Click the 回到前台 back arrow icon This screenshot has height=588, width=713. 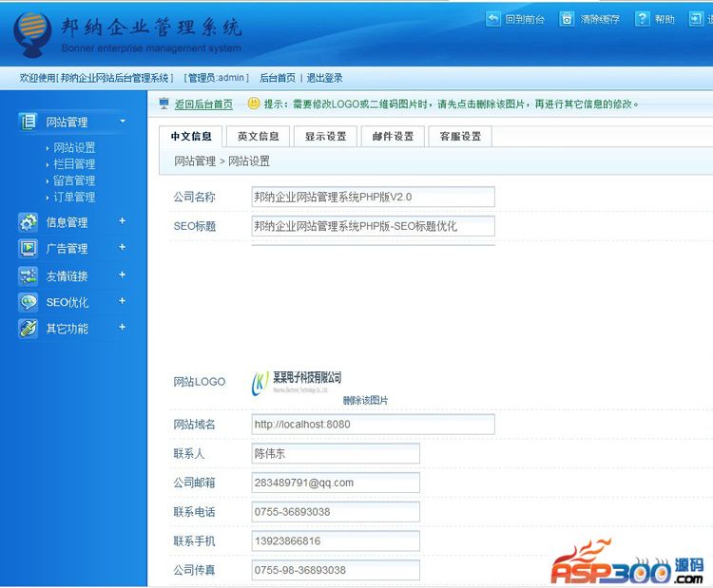tap(492, 19)
